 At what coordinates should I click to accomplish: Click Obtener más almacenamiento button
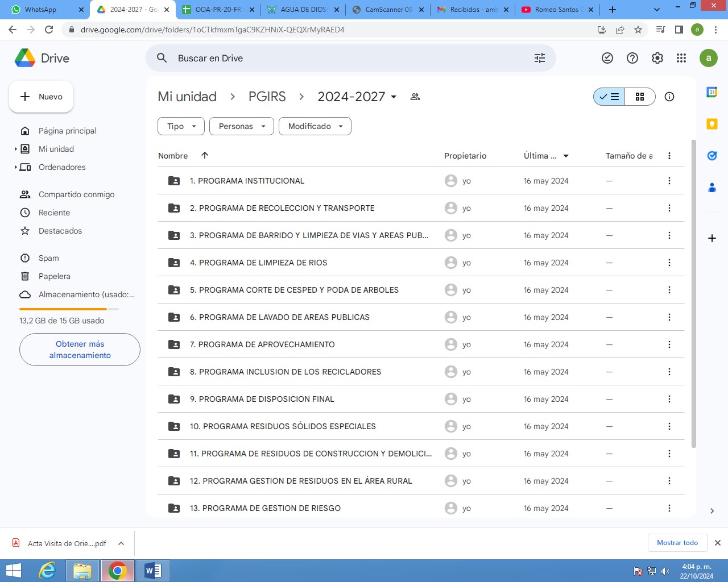[80, 350]
